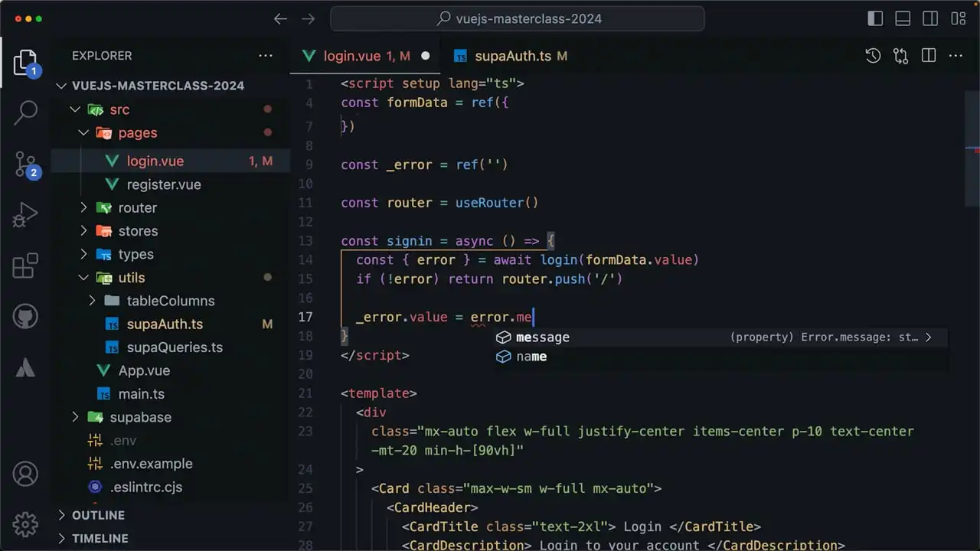Viewport: 980px width, 551px height.
Task: Open Run and Debug view
Action: (x=25, y=215)
